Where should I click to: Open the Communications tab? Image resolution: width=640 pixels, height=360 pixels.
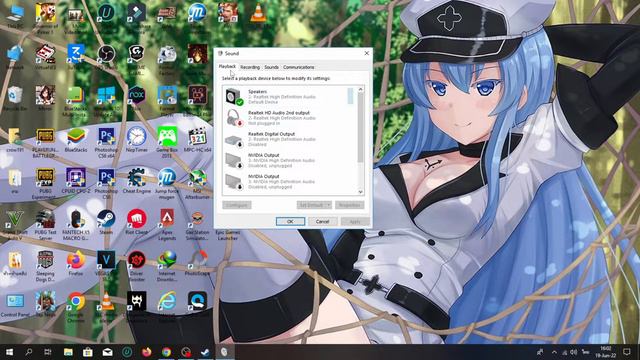pos(298,67)
